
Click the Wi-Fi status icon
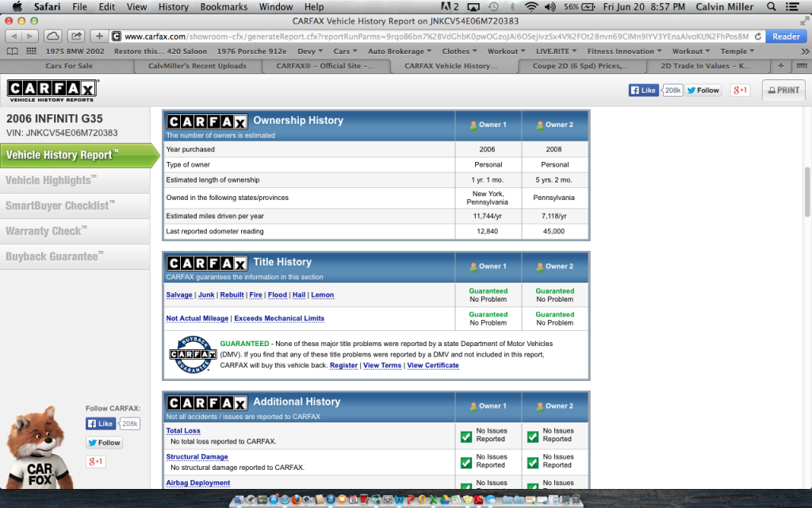tap(531, 6)
